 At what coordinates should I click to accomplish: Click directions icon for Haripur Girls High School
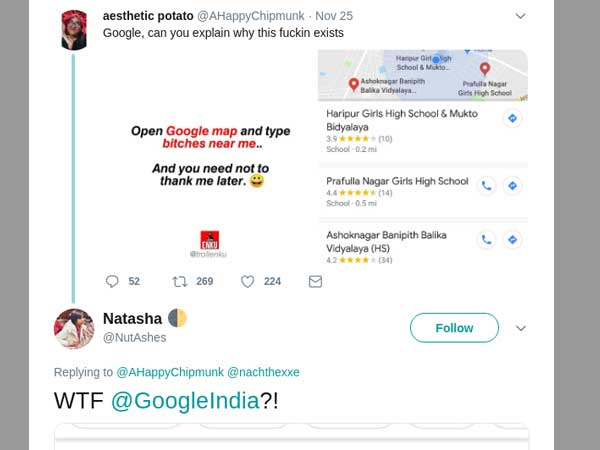(512, 118)
